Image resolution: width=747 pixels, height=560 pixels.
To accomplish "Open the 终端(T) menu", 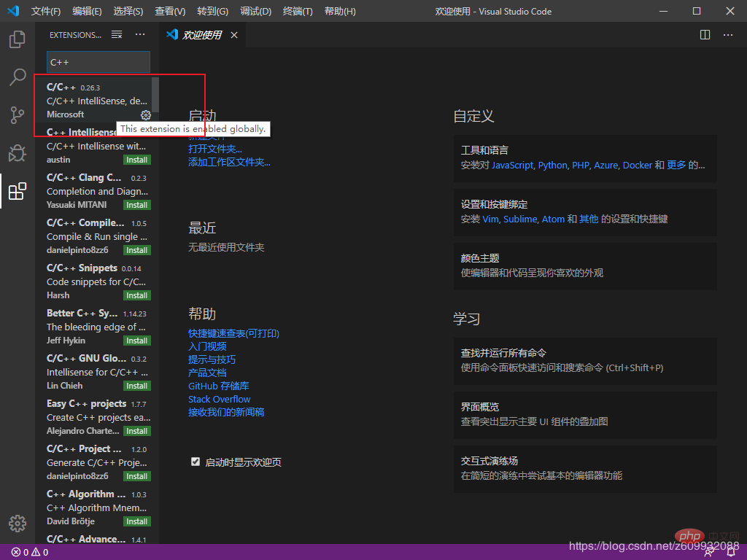I will click(x=298, y=11).
